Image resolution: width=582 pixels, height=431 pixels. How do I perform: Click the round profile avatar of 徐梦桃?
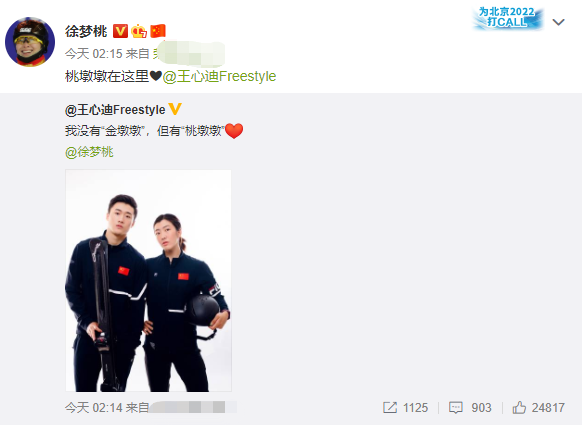[30, 42]
